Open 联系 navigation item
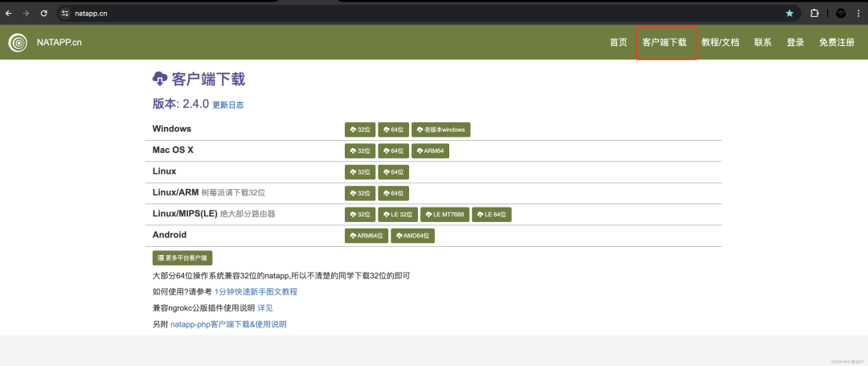Screen dimensions: 868x366 point(763,43)
